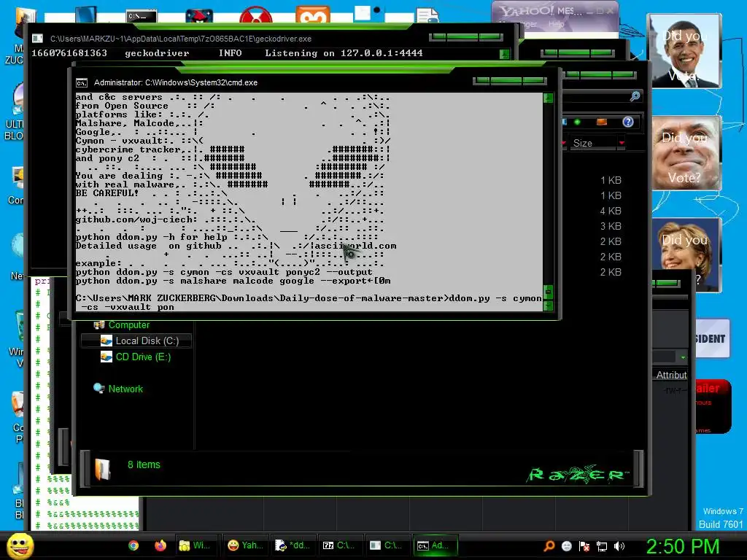The height and width of the screenshot is (560, 747).
Task: Open the volume speaker tray icon
Action: (619, 546)
